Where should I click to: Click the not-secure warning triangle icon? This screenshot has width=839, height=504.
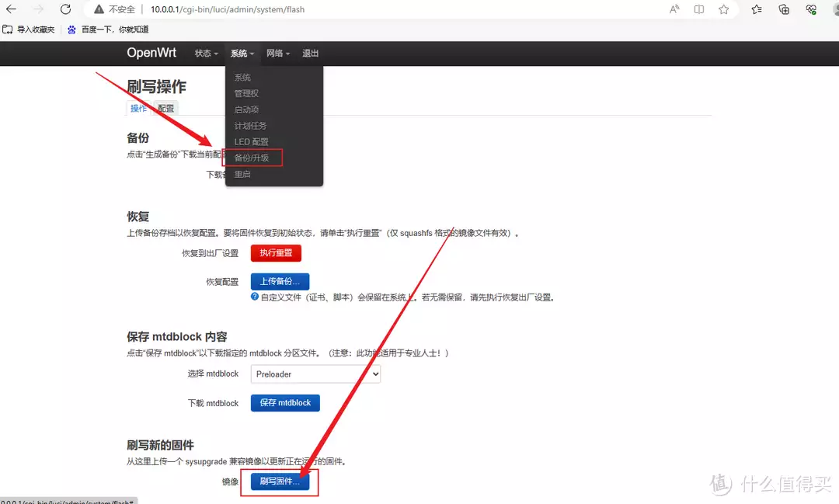coord(99,9)
